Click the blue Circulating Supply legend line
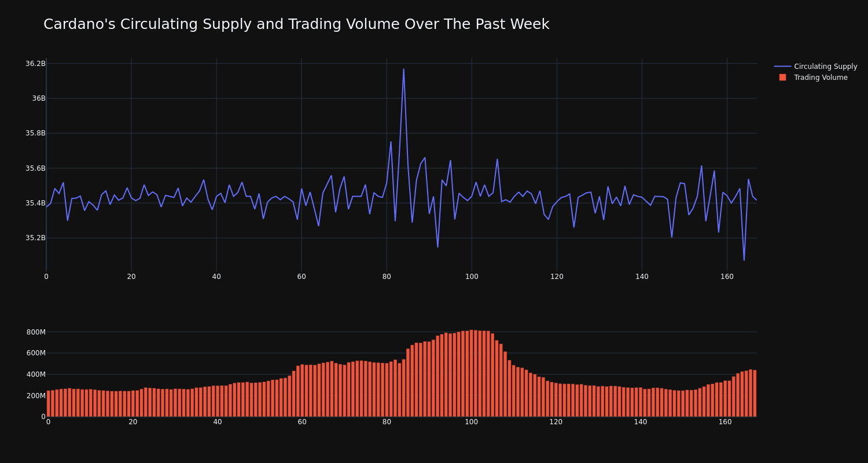 tap(782, 67)
